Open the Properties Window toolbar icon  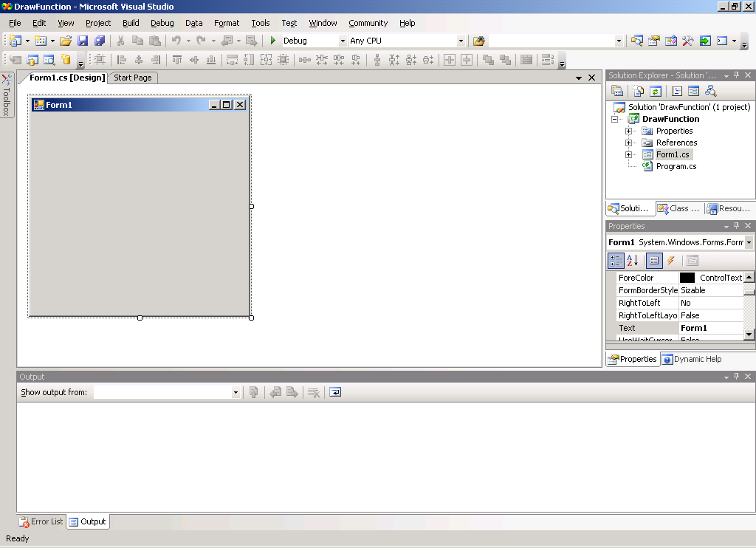click(x=654, y=41)
